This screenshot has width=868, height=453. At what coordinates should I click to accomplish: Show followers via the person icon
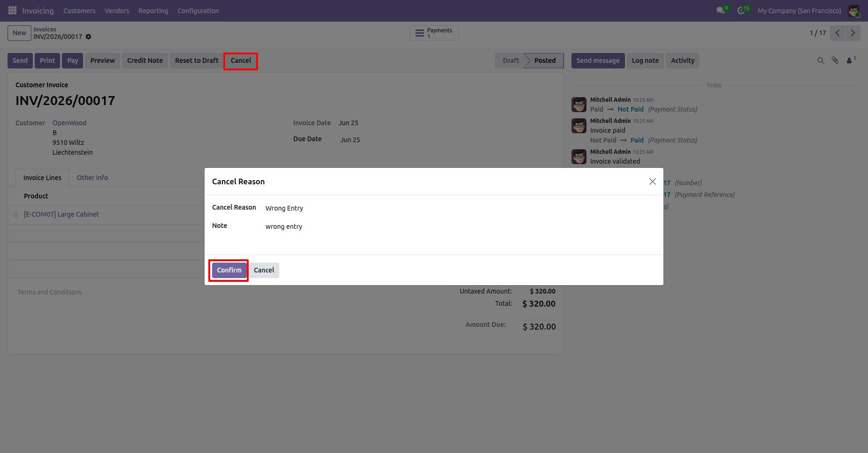(850, 60)
